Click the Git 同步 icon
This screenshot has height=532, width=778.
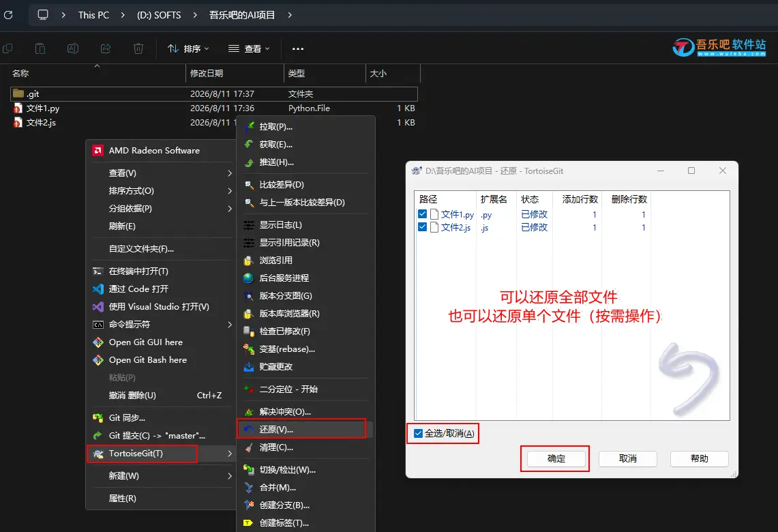tap(98, 418)
